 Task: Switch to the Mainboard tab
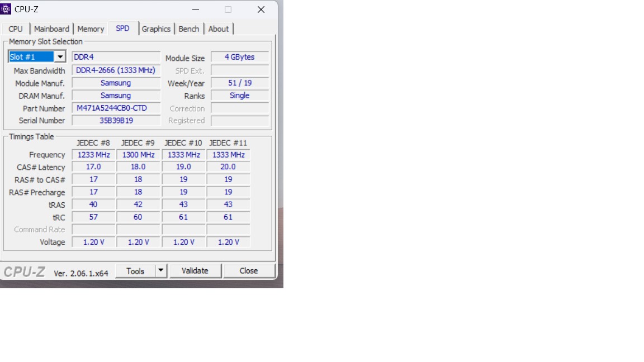tap(52, 29)
